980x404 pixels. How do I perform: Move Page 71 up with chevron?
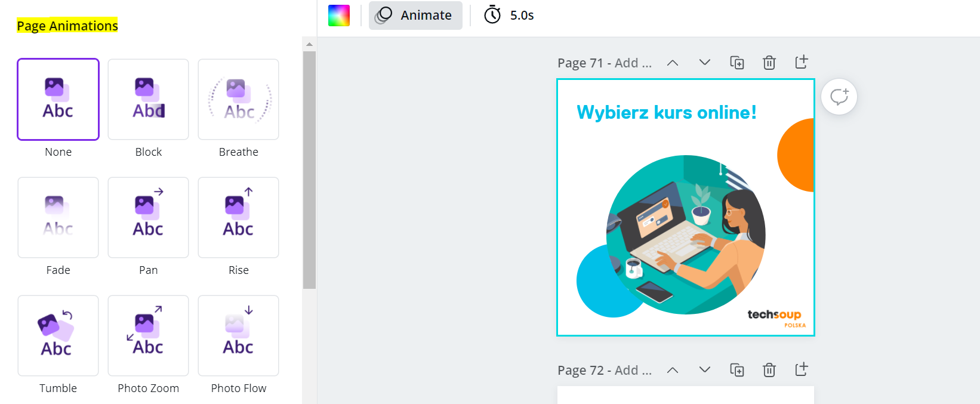pyautogui.click(x=673, y=63)
